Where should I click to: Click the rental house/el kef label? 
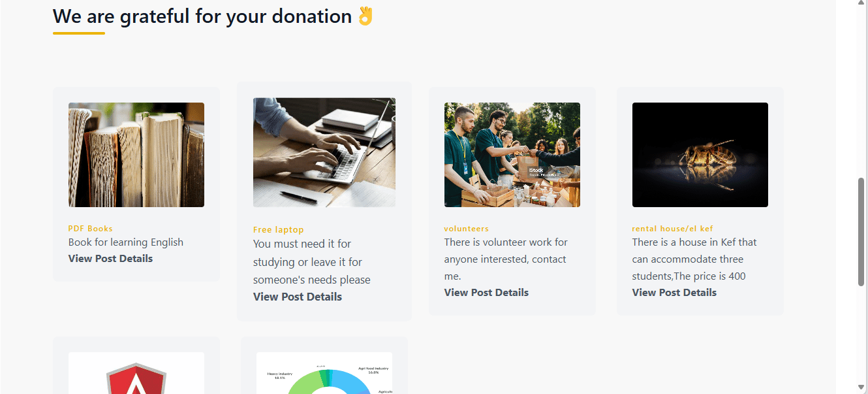pos(673,229)
